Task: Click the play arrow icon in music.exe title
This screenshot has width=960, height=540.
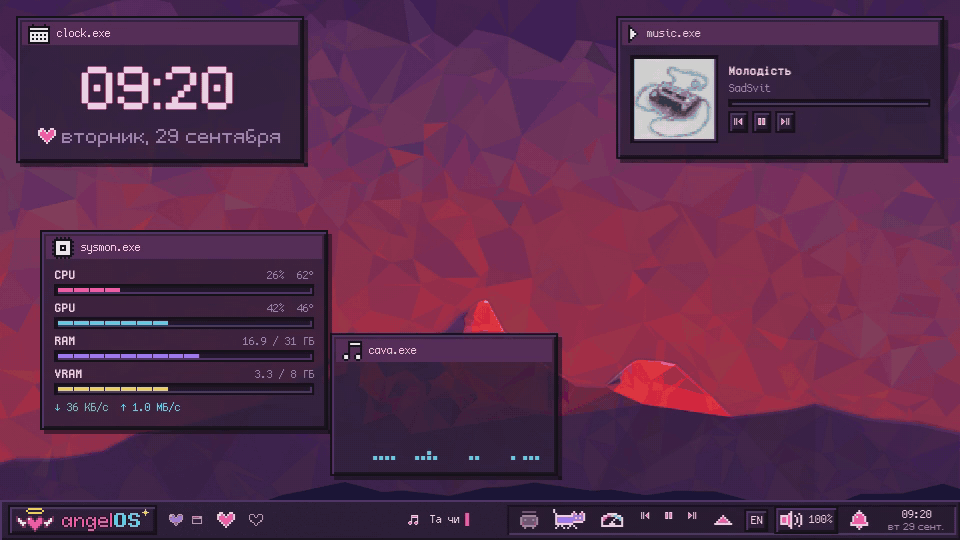Action: click(633, 34)
